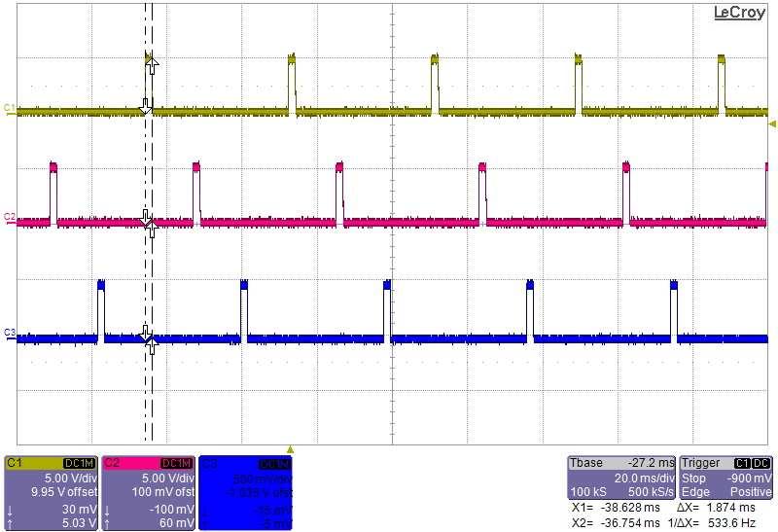
Task: Click the C1 cursor reading 5.03 V
Action: coord(79,522)
